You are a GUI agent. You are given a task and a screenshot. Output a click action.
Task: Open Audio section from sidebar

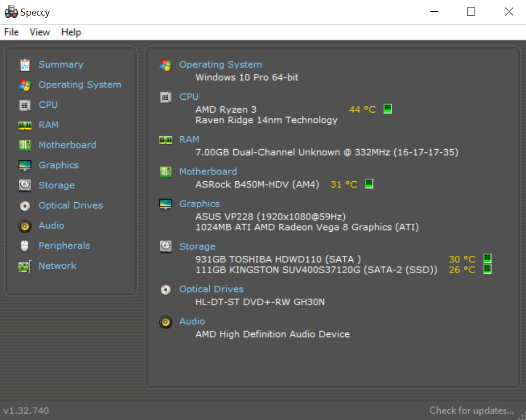(51, 225)
